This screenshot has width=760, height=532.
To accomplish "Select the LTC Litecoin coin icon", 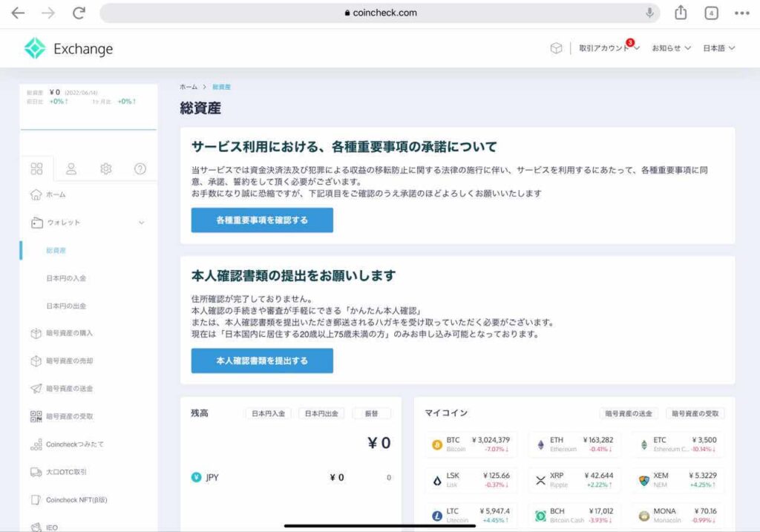I will point(436,516).
